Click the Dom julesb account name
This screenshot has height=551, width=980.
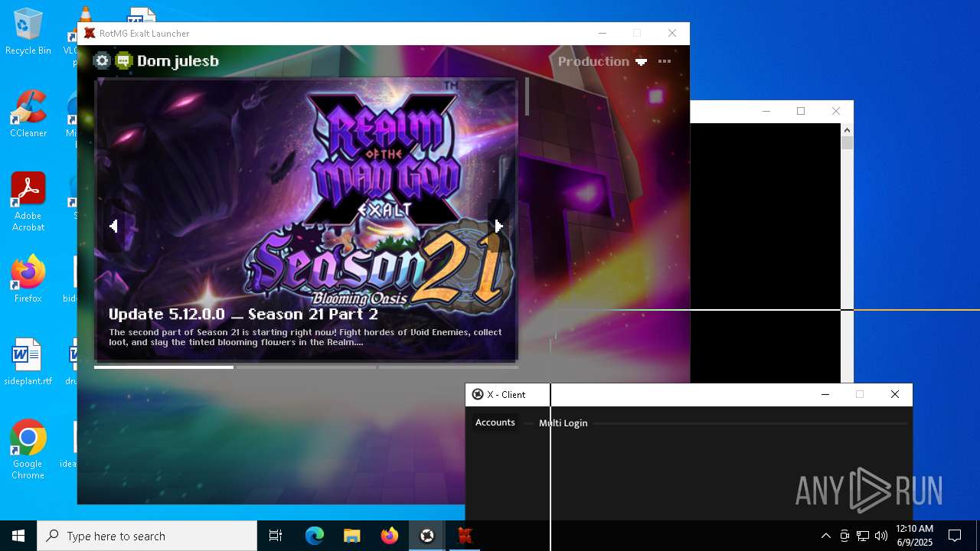click(x=178, y=61)
